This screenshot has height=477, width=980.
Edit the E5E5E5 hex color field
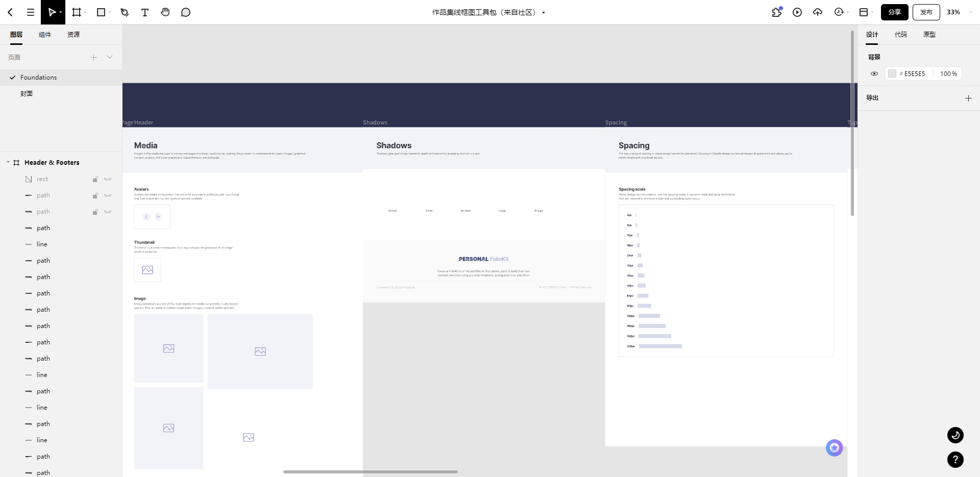tap(915, 74)
